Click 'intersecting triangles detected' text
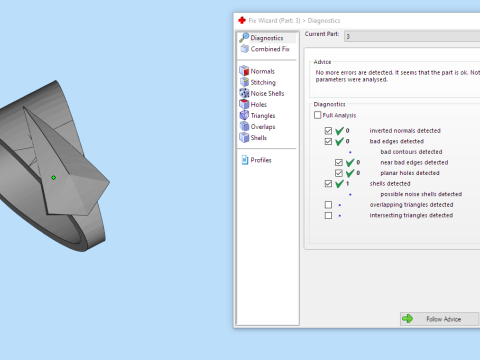The width and height of the screenshot is (480, 360). pos(411,215)
